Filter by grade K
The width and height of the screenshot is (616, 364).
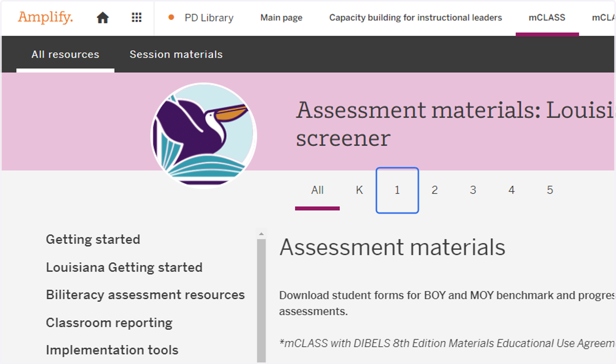click(359, 190)
